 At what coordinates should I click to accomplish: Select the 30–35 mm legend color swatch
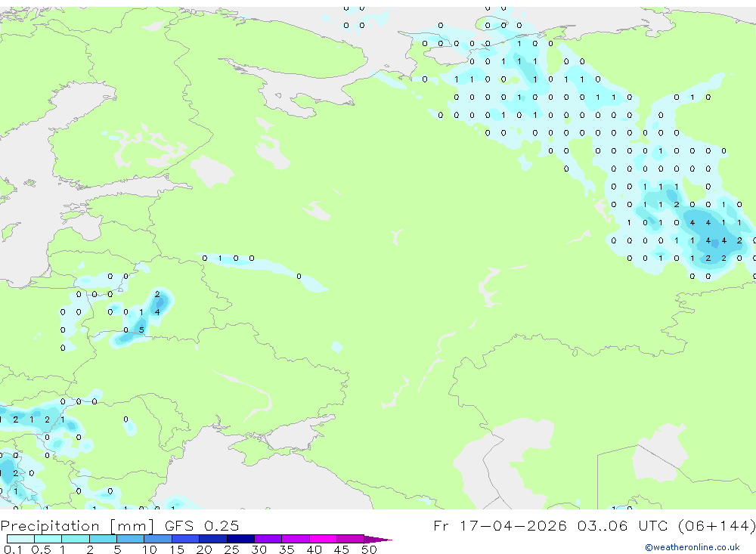click(268, 539)
